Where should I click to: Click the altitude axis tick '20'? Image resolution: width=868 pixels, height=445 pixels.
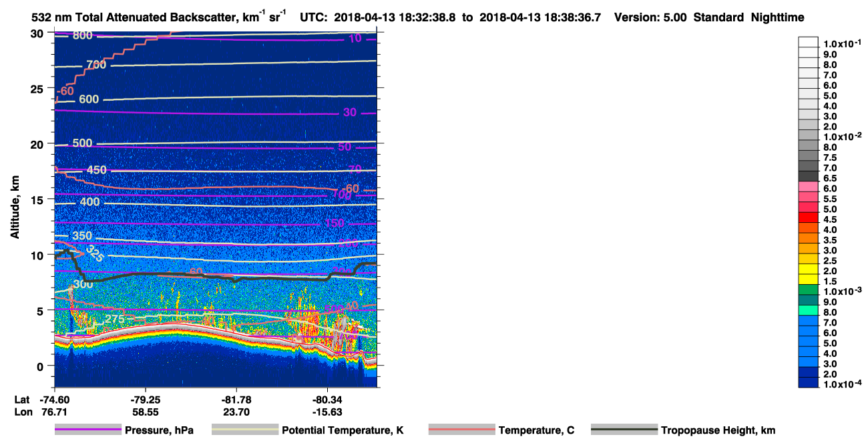point(37,144)
